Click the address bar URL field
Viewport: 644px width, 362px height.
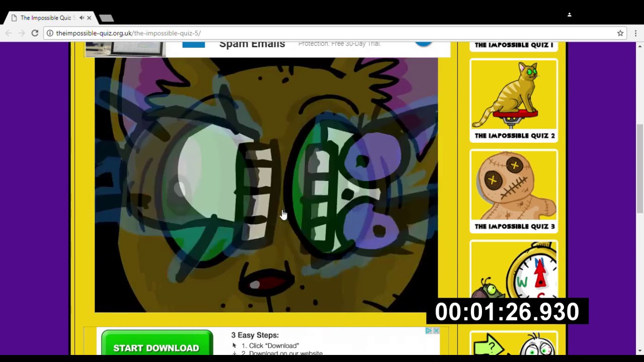332,33
